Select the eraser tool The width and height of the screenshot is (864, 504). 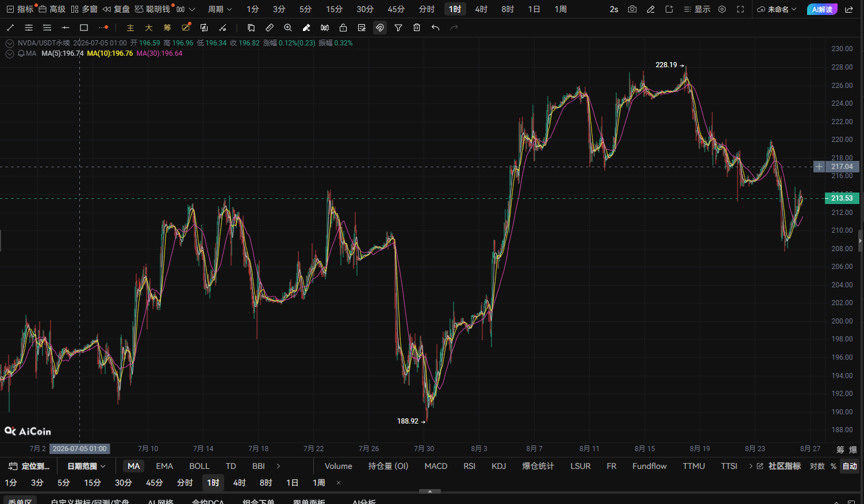tap(306, 28)
